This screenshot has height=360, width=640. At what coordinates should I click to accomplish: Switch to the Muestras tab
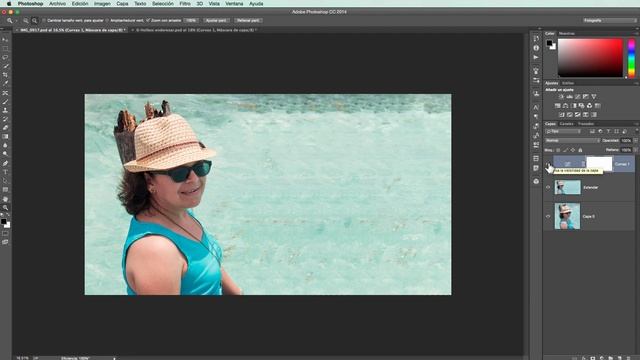coord(567,33)
